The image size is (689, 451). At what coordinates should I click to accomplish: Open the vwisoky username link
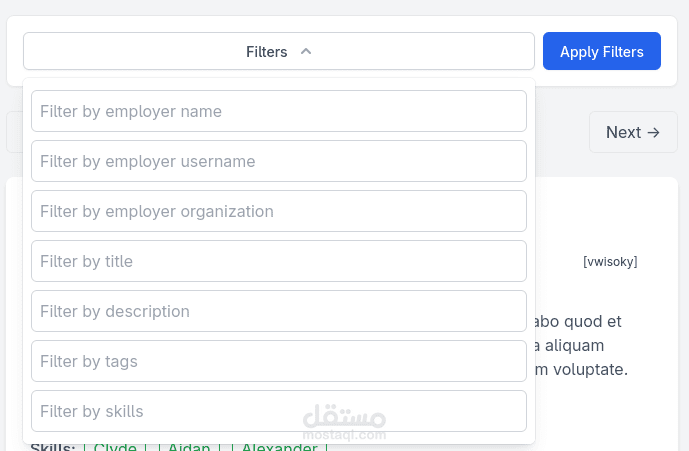[x=610, y=262]
